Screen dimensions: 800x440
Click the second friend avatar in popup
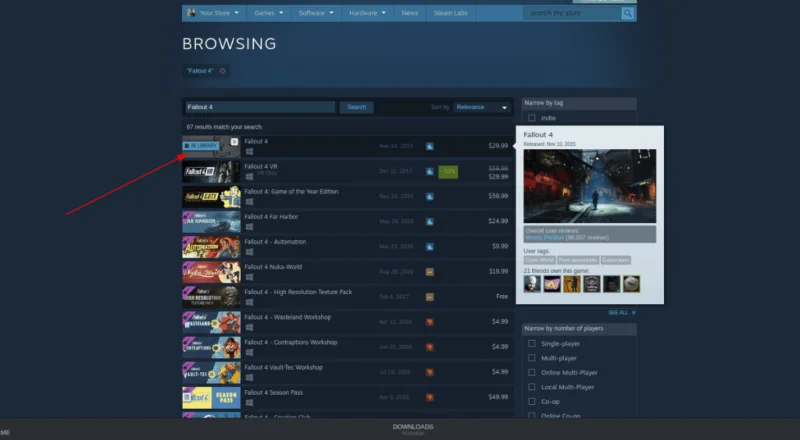click(552, 284)
